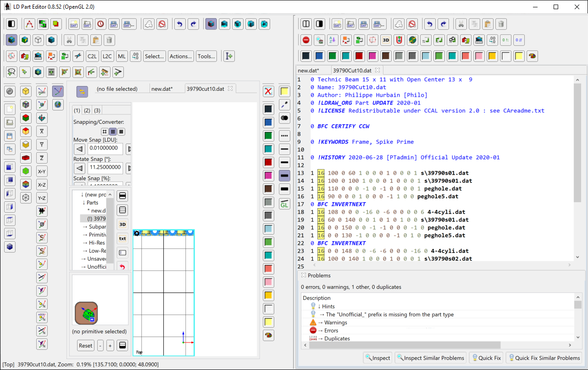Switch to the (no file selected) tab

point(117,89)
